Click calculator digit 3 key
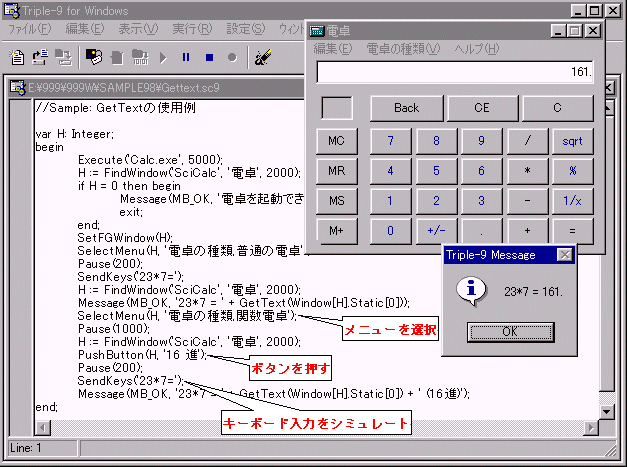This screenshot has width=627, height=467. [x=481, y=201]
